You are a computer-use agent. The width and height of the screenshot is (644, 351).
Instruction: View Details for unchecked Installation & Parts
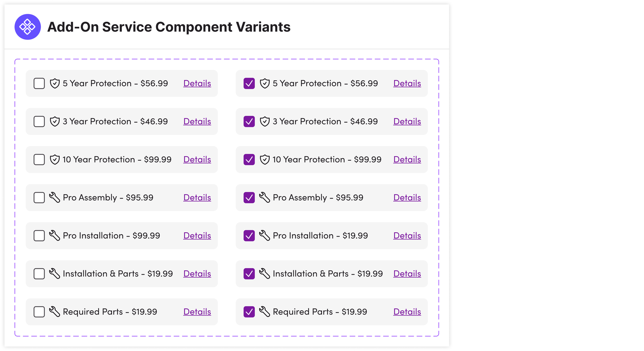point(197,274)
